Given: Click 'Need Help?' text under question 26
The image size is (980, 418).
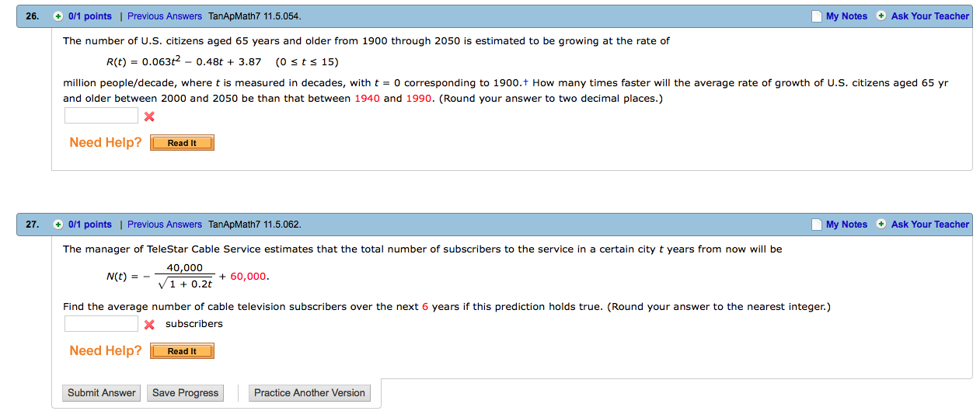Looking at the screenshot, I should pyautogui.click(x=106, y=143).
